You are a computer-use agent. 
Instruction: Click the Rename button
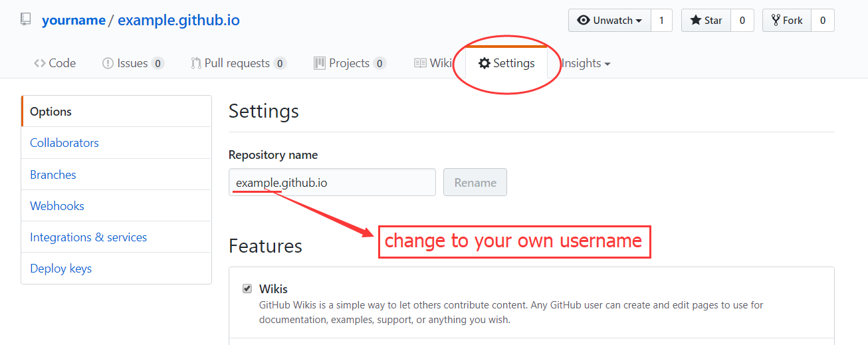pos(475,182)
